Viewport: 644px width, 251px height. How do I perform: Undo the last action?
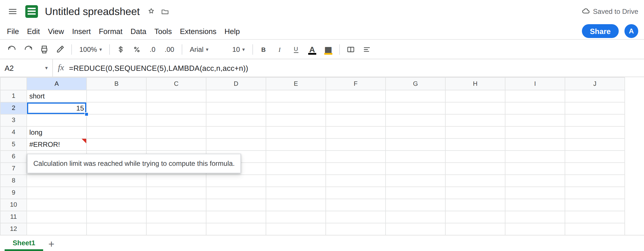click(x=12, y=50)
